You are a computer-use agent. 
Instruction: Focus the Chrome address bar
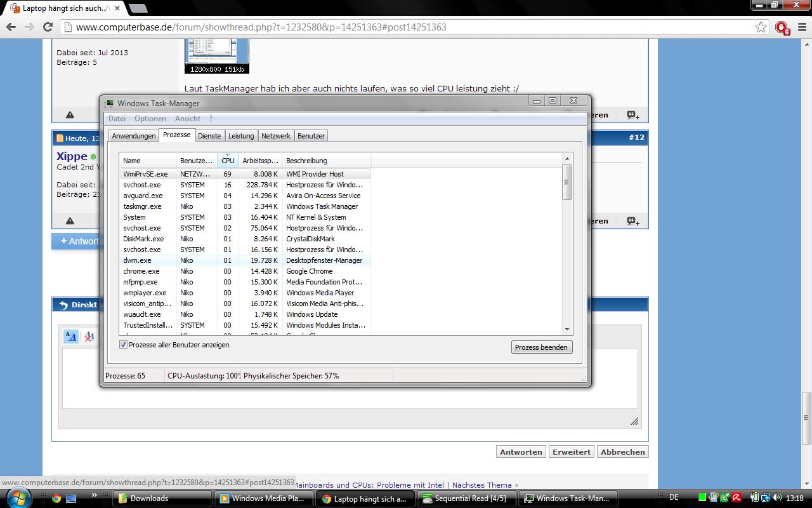(x=406, y=27)
